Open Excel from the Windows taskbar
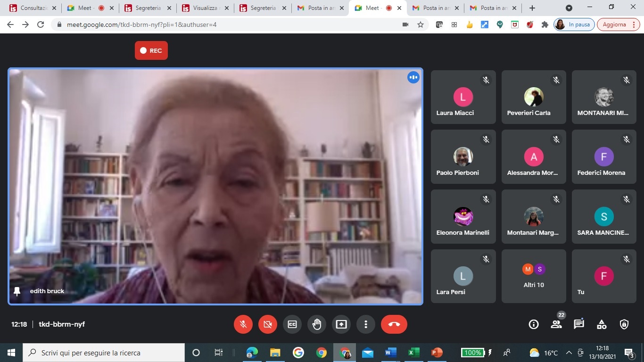This screenshot has width=644, height=362. point(413,353)
